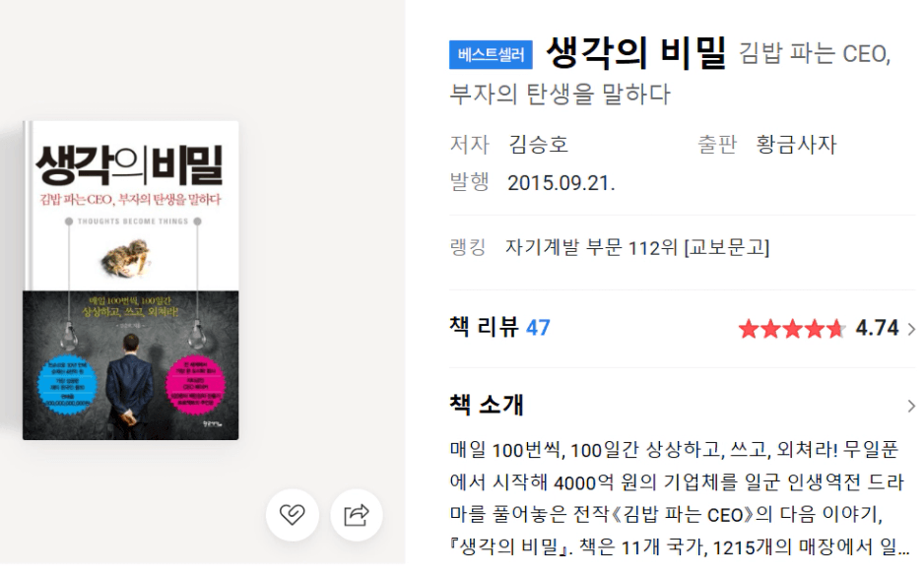The width and height of the screenshot is (924, 575).
Task: Open the 책 소개 heading
Action: click(487, 405)
